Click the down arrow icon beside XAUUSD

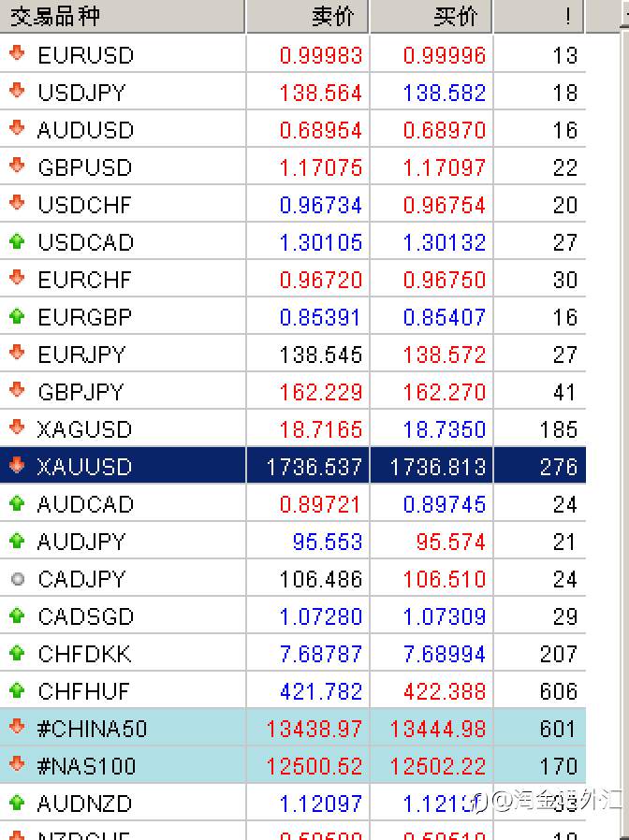(17, 465)
